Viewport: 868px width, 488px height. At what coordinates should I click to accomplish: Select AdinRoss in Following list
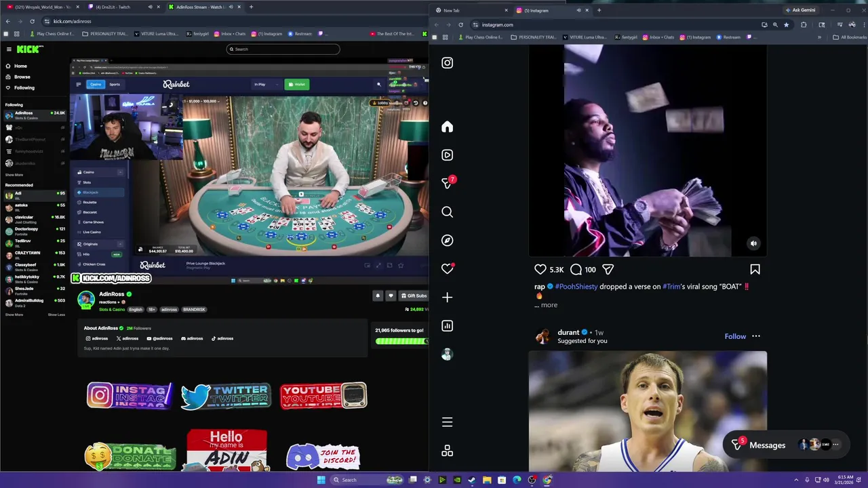35,115
